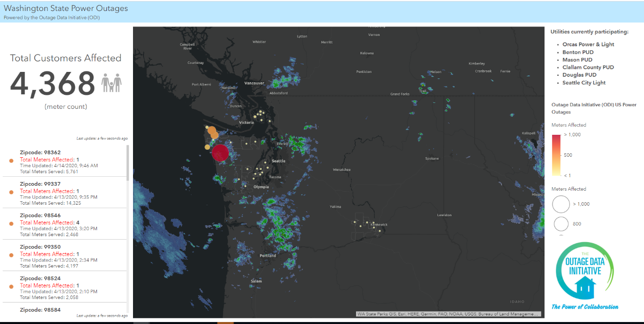Screen dimensions: 644x324
Task: Select the Zipcode 98546 outage entry
Action: 65,224
